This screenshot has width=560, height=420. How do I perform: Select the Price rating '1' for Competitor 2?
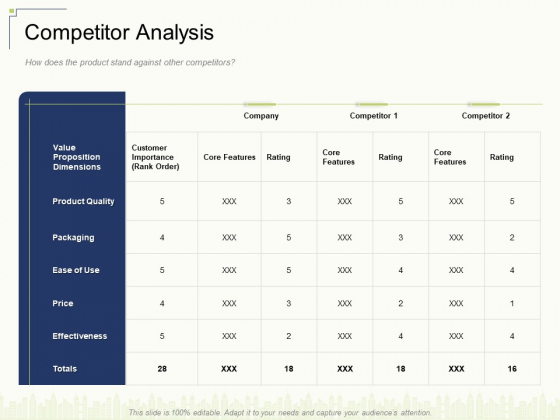(512, 303)
